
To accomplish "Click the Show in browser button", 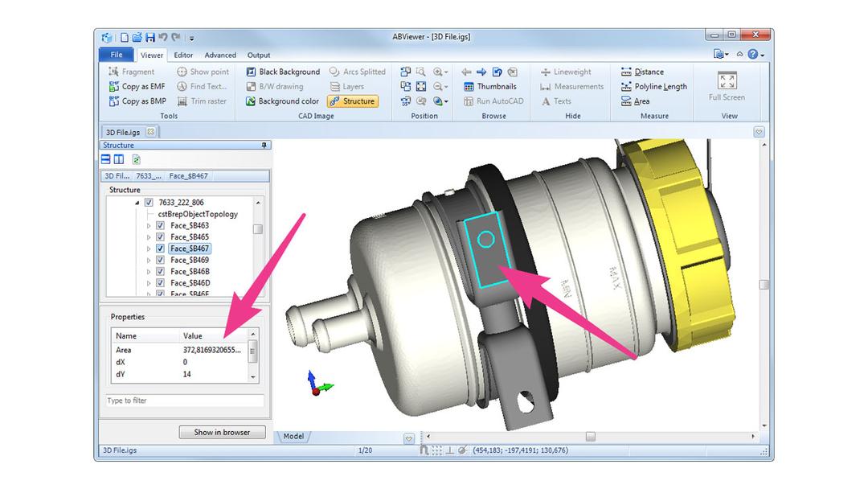I will point(222,432).
